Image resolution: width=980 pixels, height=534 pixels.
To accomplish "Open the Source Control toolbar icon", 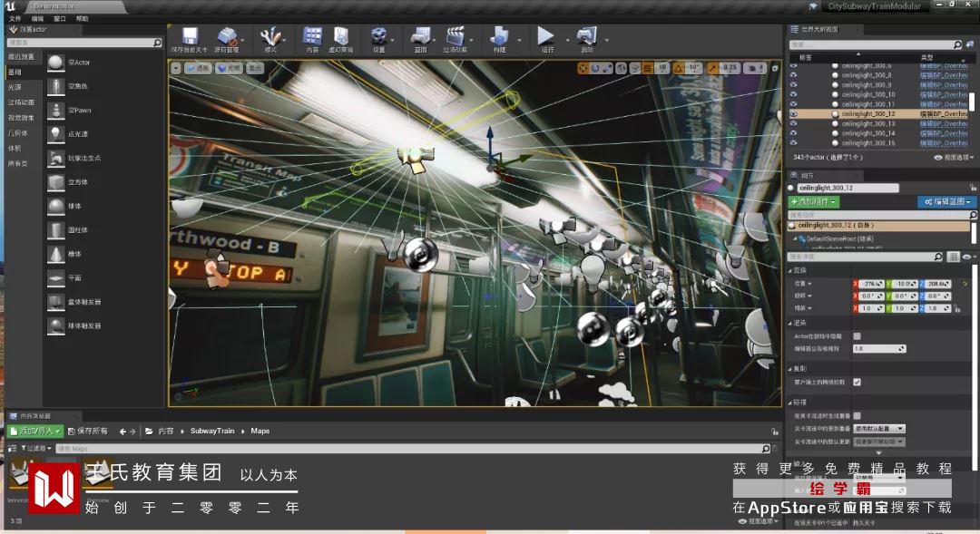I will [228, 37].
